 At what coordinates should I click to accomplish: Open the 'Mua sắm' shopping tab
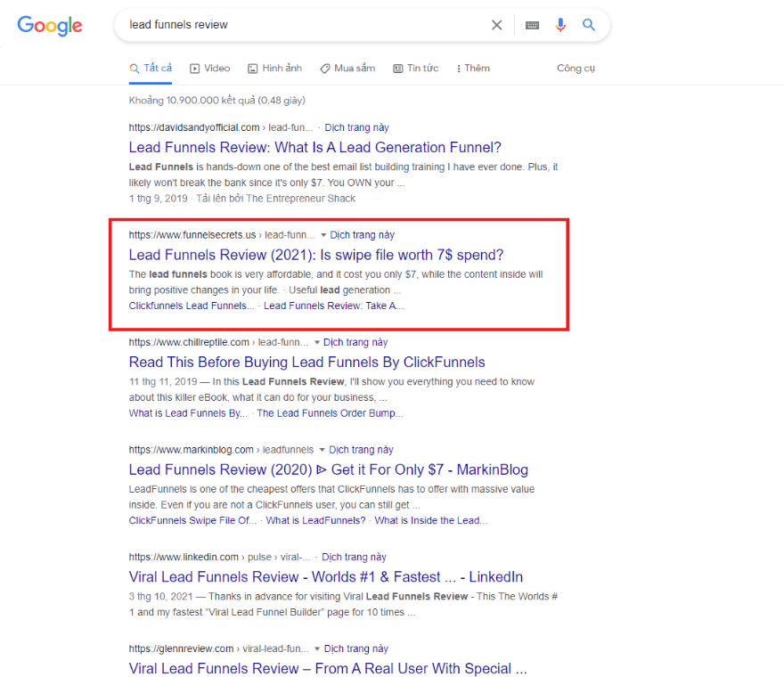[x=347, y=69]
